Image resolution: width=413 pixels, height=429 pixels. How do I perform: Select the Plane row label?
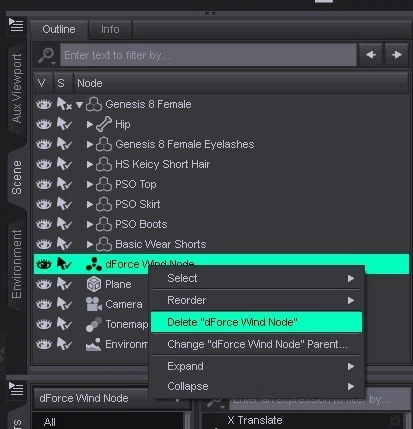118,284
